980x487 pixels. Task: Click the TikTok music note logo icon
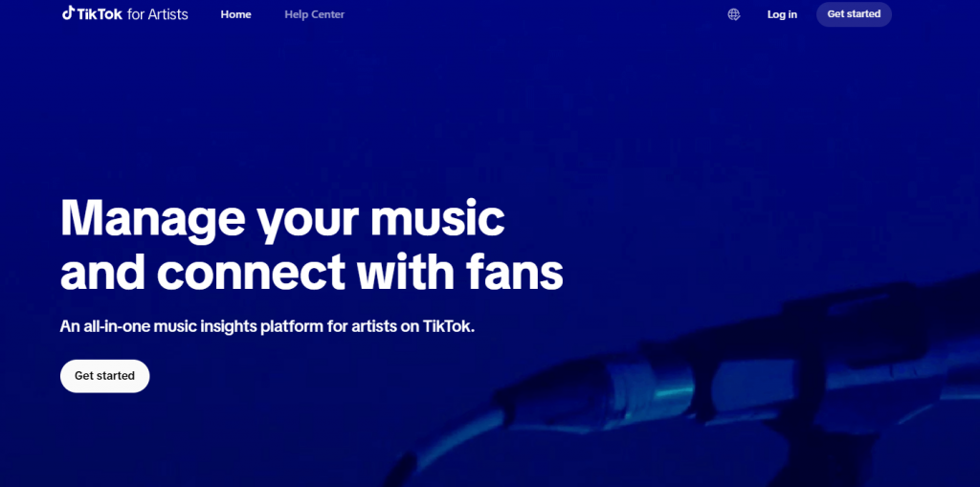pyautogui.click(x=68, y=13)
